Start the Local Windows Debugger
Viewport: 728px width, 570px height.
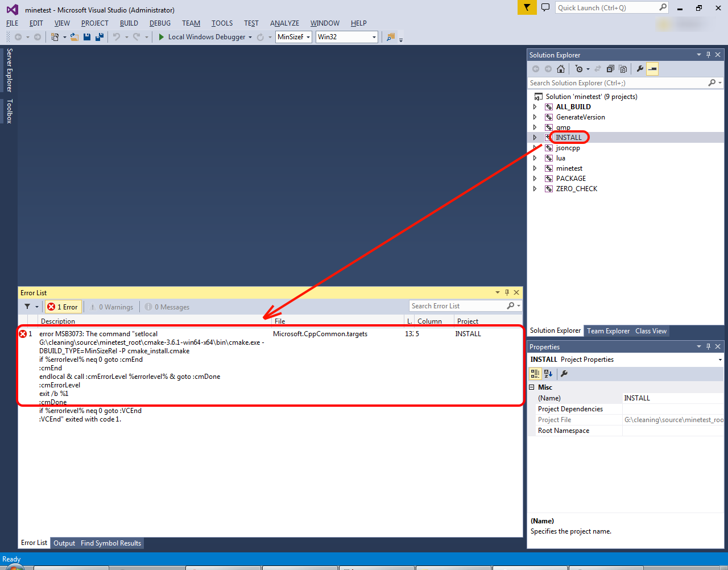coord(202,37)
